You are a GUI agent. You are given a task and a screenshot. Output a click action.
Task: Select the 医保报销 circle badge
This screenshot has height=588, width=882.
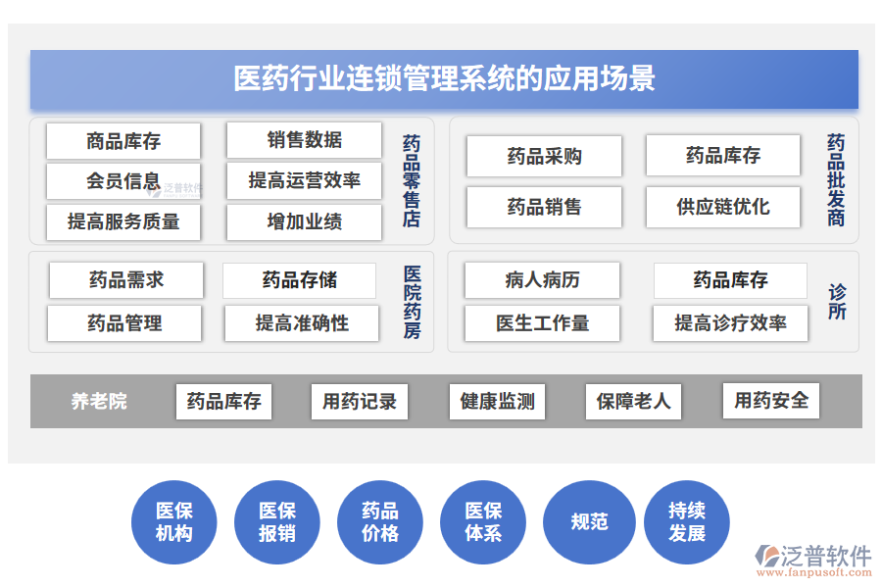pyautogui.click(x=276, y=522)
